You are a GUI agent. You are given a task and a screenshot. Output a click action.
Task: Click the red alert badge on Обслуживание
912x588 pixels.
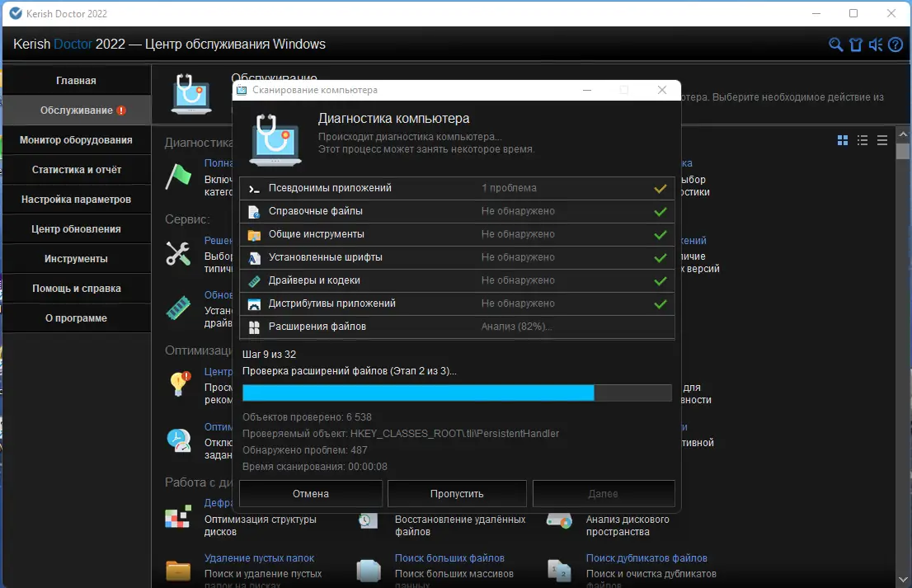(x=121, y=111)
